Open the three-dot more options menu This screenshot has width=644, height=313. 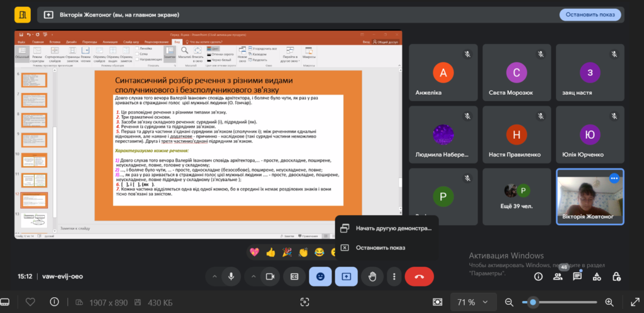click(x=394, y=276)
